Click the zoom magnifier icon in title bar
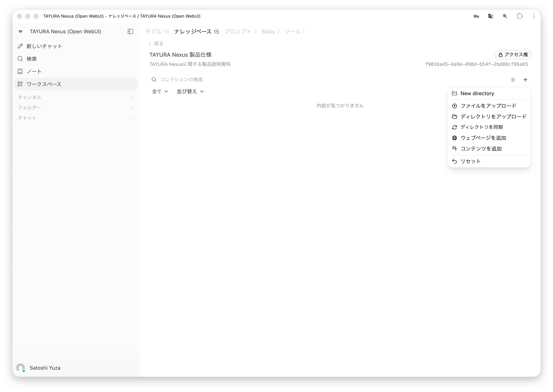The width and height of the screenshot is (553, 392). click(505, 16)
